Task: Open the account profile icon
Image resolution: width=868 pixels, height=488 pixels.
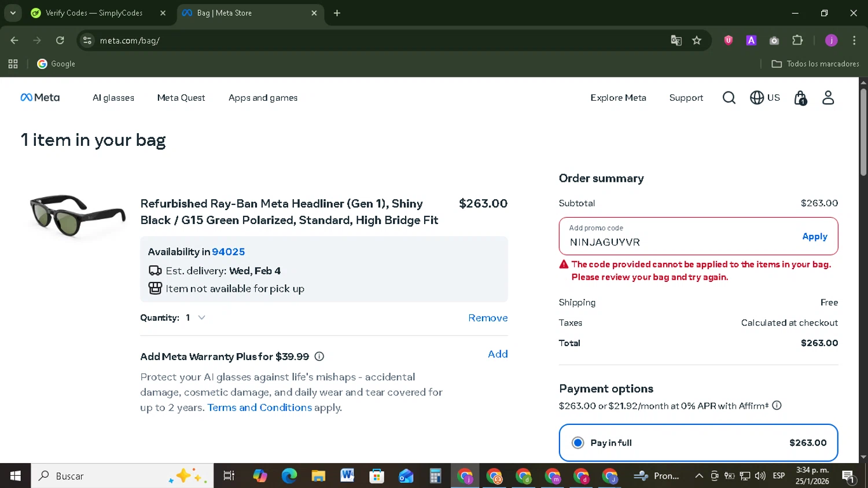Action: click(x=828, y=98)
